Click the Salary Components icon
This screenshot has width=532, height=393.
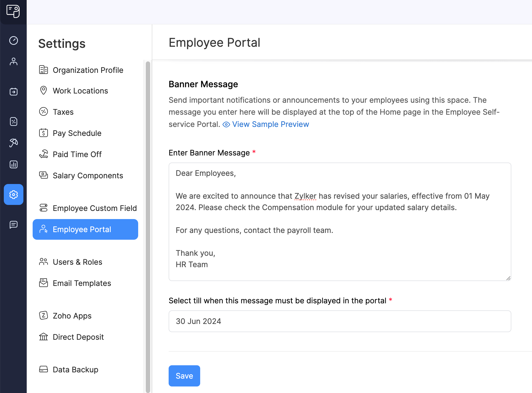tap(43, 175)
